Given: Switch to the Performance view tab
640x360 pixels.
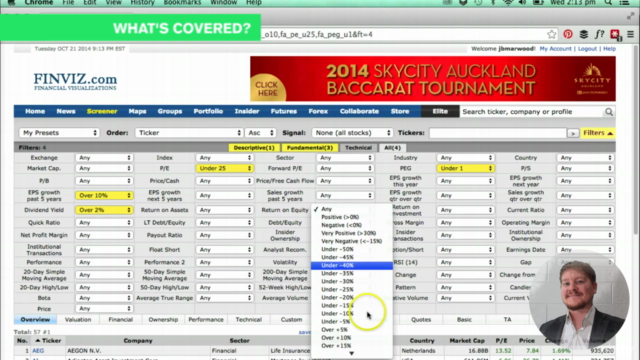Looking at the screenshot, I should (206, 320).
